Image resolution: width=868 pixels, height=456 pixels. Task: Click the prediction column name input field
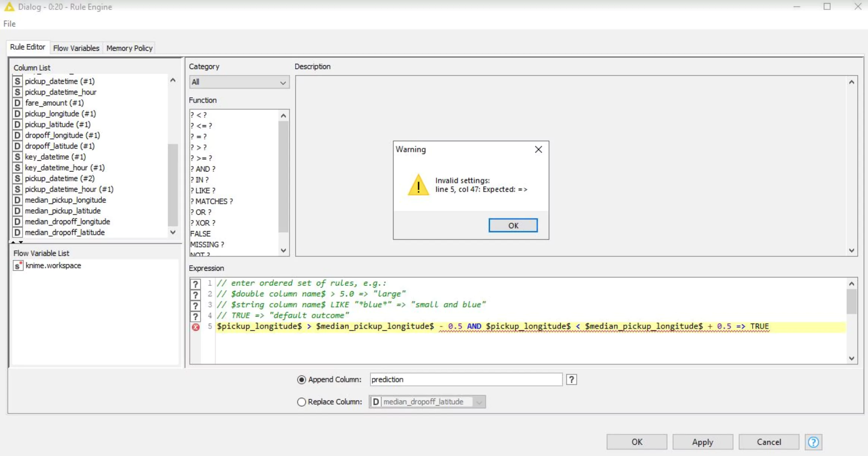466,380
